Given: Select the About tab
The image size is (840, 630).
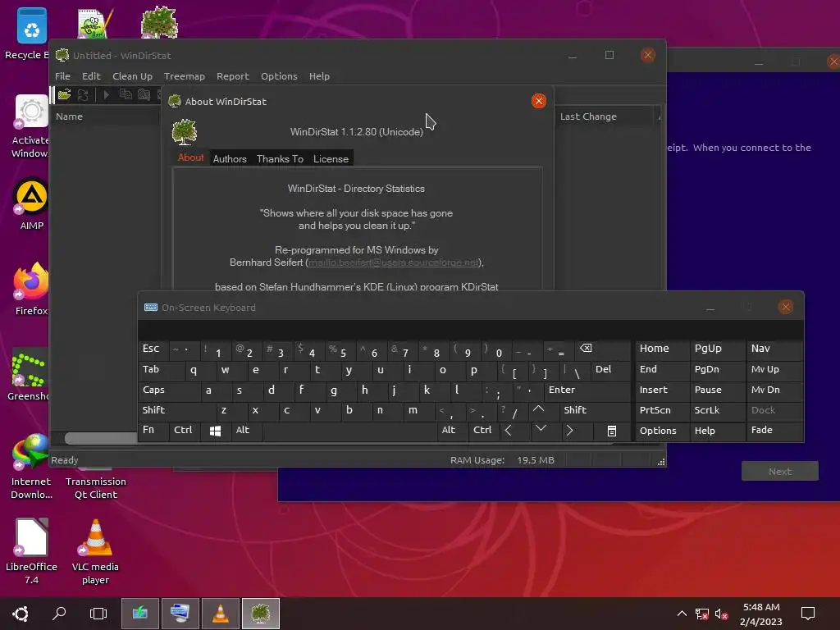Looking at the screenshot, I should coord(190,158).
